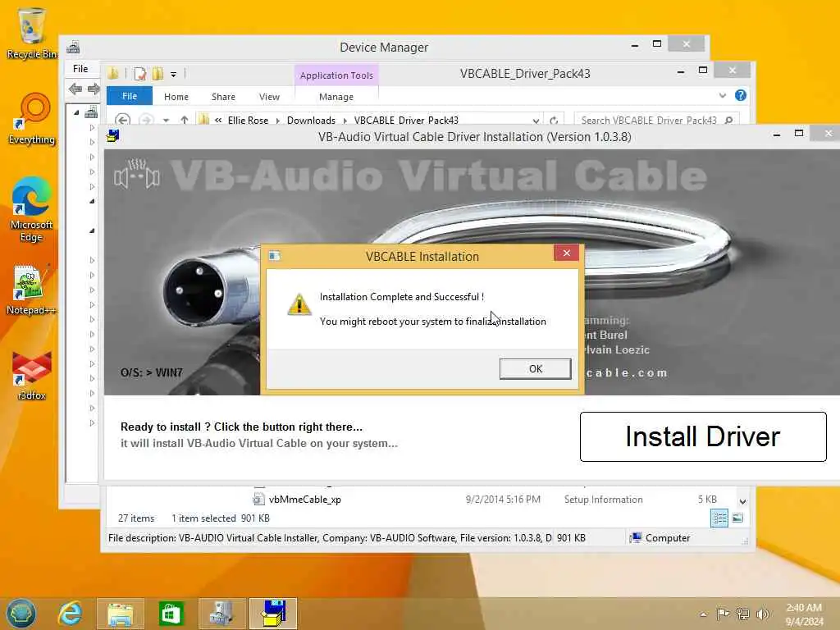The image size is (840, 630).
Task: Go forward in the Explorer navigation
Action: (x=146, y=120)
